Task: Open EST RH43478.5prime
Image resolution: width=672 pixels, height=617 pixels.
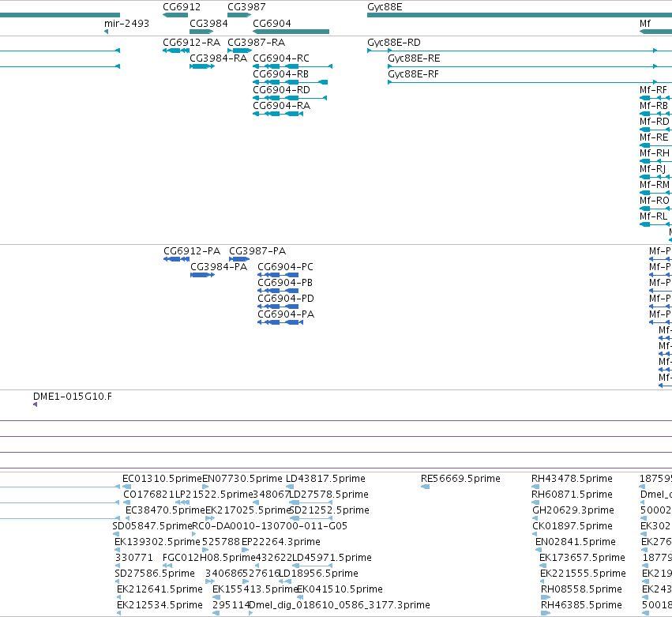Action: pos(573,479)
